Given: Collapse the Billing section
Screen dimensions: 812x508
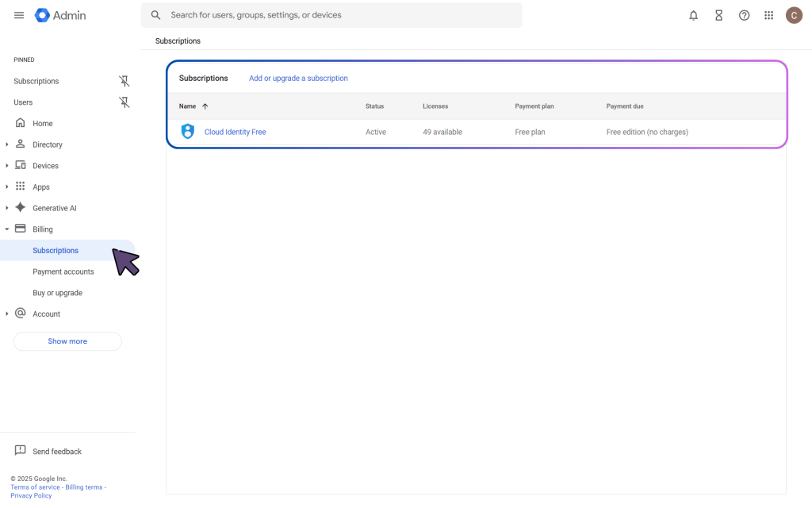Looking at the screenshot, I should [6, 229].
